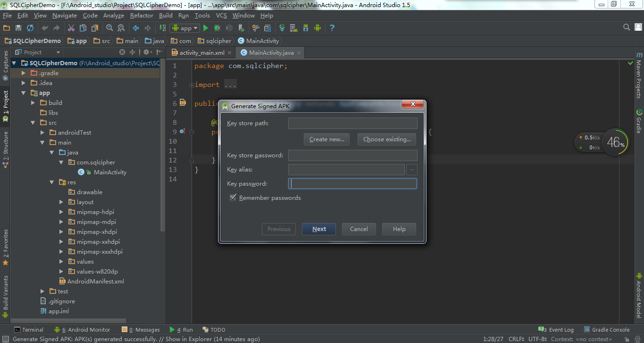Open the Analyze menu
The height and width of the screenshot is (343, 644).
[113, 16]
